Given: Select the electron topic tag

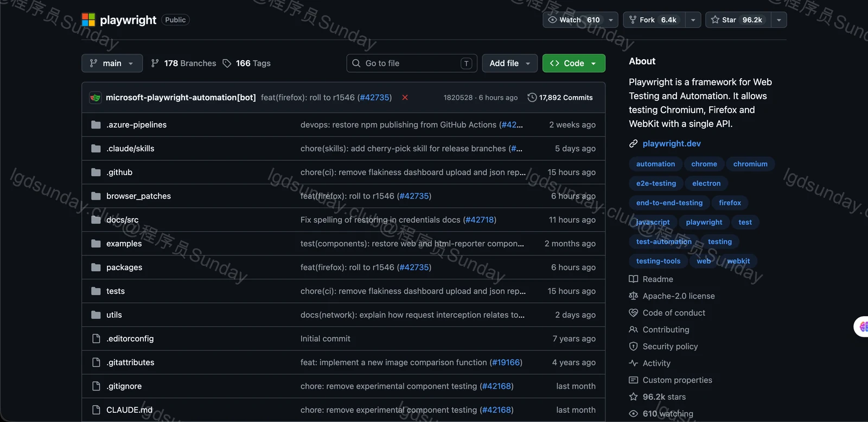Looking at the screenshot, I should [x=706, y=183].
